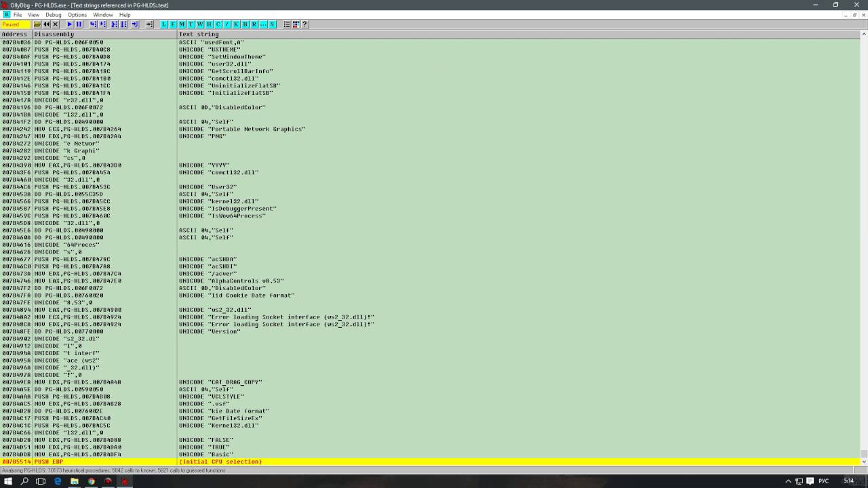The width and height of the screenshot is (868, 488).
Task: Select the "UninitializeFlatSB" string row
Action: point(430,85)
